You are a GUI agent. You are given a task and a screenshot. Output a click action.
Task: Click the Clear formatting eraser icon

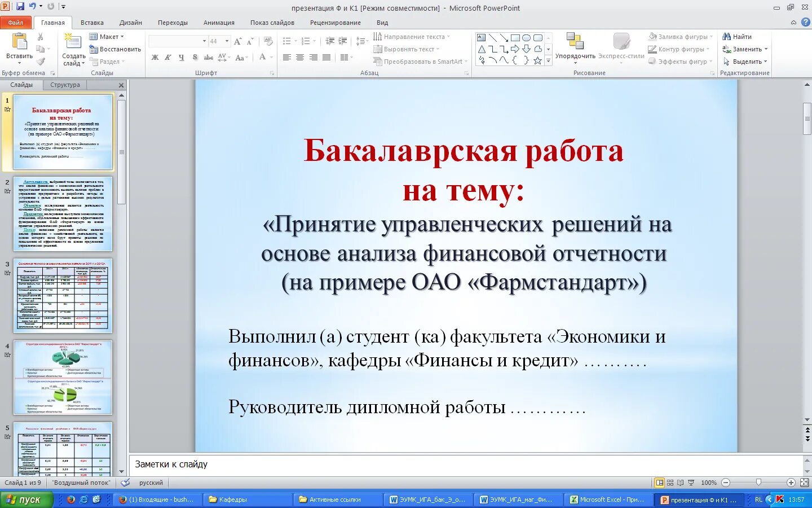268,41
